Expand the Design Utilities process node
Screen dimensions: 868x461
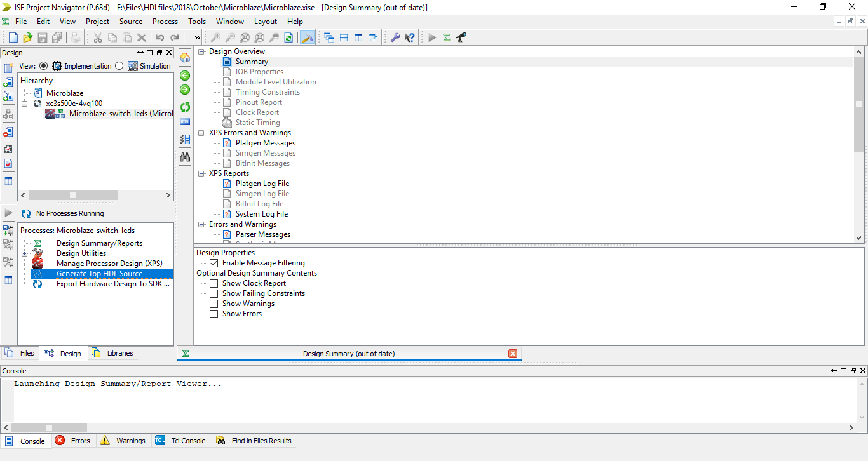tap(25, 253)
